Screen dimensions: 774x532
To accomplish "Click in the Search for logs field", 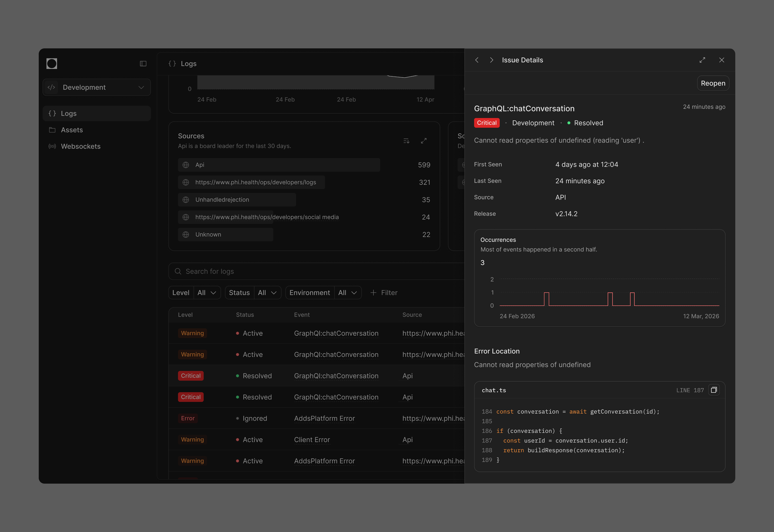I will coord(317,271).
